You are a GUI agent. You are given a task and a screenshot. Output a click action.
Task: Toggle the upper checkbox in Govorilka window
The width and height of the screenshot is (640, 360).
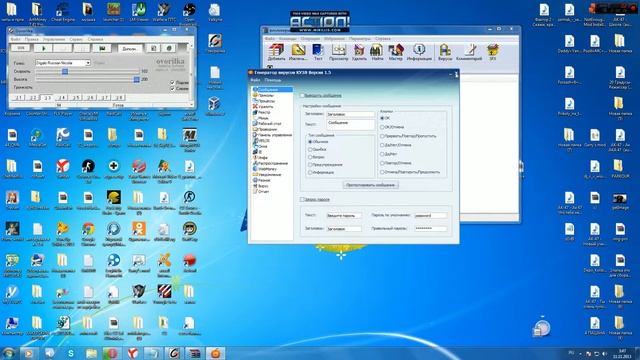click(x=172, y=82)
